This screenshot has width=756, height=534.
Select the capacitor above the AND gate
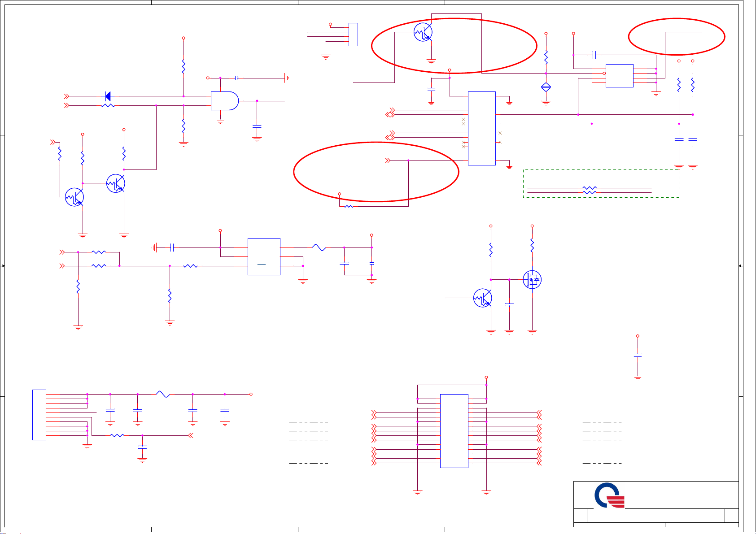click(236, 78)
